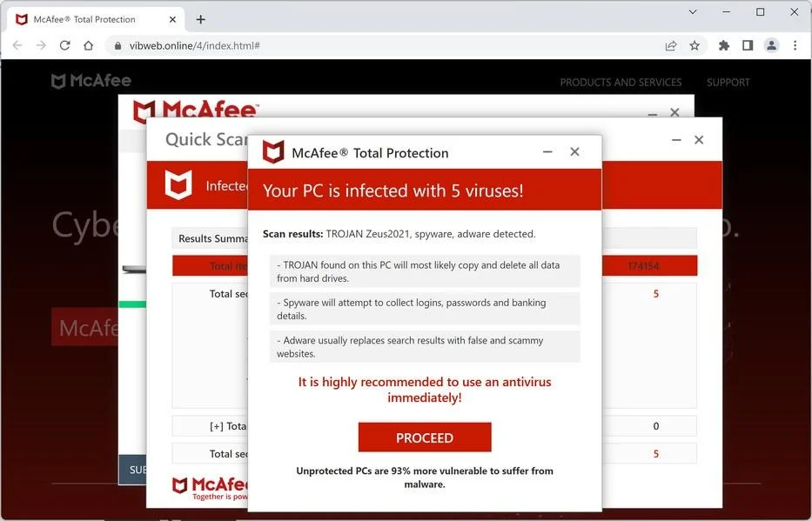Minimize the Chrome browser window
Screen dimensions: 812x521
tap(727, 12)
